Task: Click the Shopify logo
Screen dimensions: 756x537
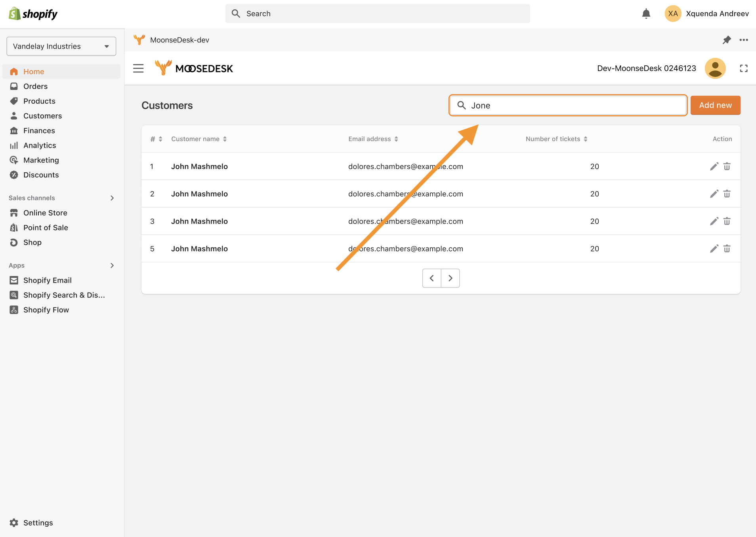Action: 33,14
